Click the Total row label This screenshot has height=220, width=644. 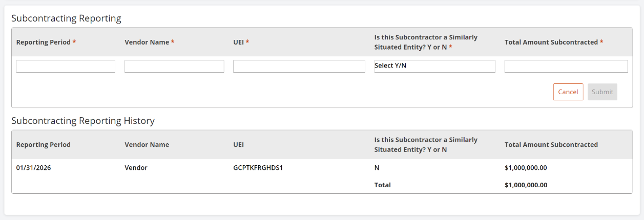point(382,185)
